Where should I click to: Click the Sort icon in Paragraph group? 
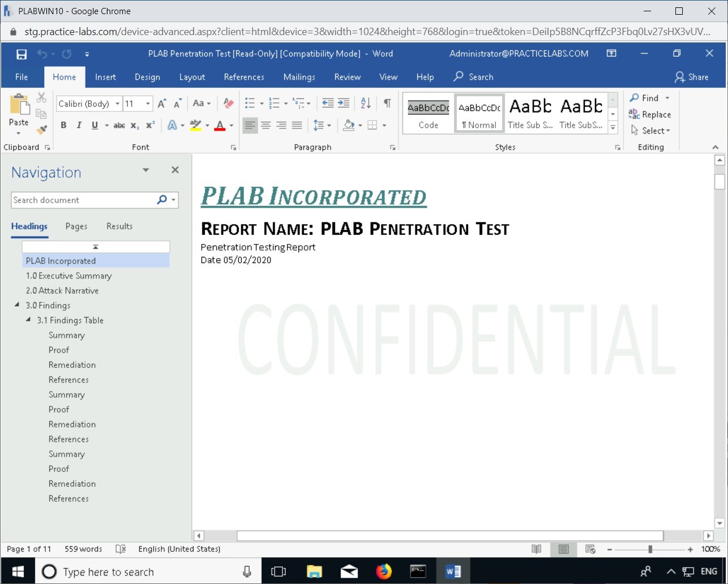point(366,103)
